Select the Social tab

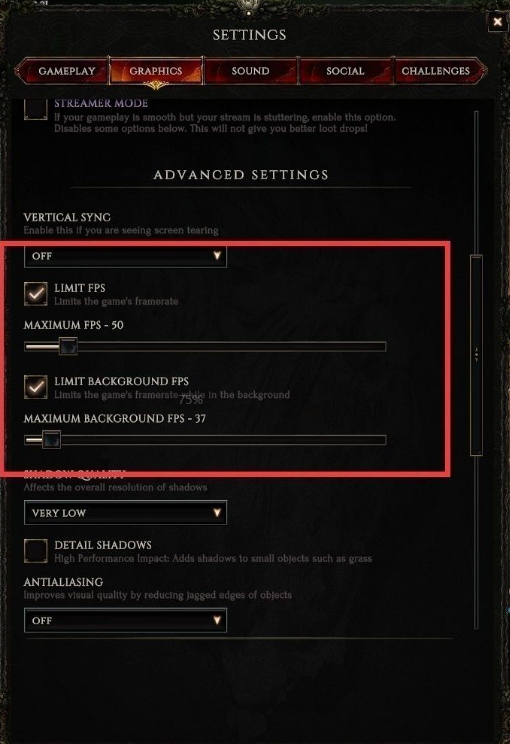point(345,71)
